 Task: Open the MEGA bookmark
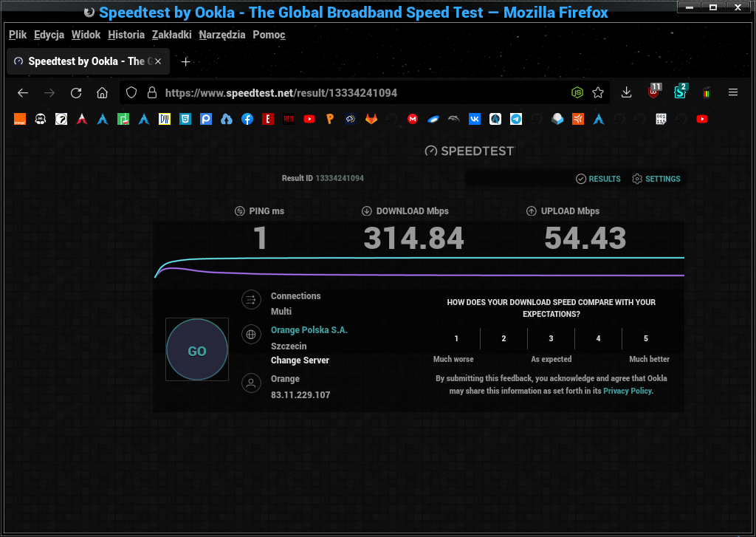pyautogui.click(x=412, y=119)
